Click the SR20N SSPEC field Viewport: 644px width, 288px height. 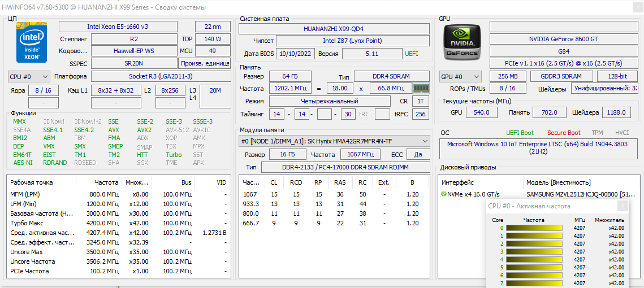point(134,64)
